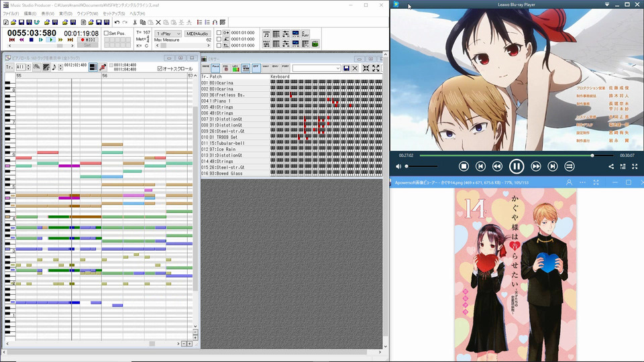Viewport: 644px width, 362px height.
Task: Open the ファイル(F) menu
Action: [x=11, y=13]
